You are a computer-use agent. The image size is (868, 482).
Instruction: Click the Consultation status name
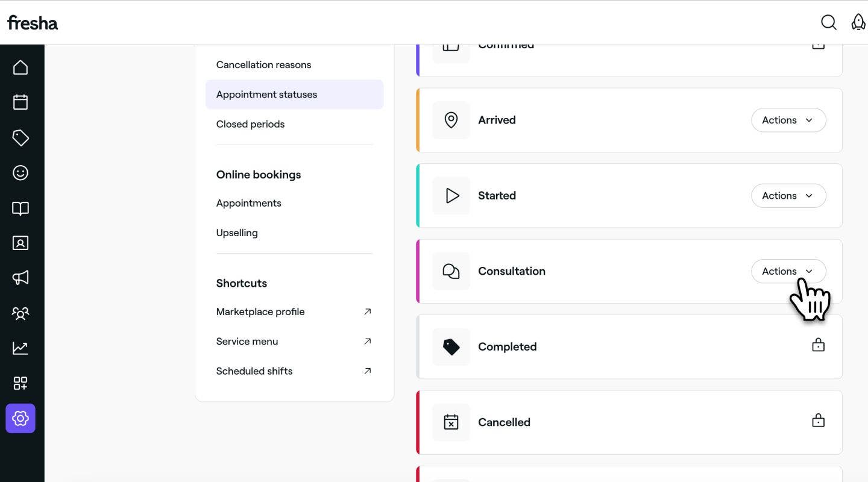click(x=512, y=271)
